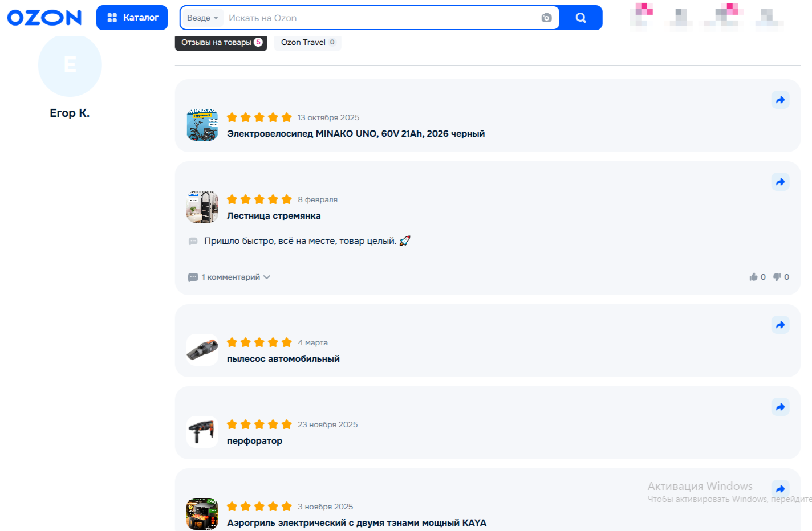Image resolution: width=812 pixels, height=531 pixels.
Task: Share the перфоратор review
Action: [x=781, y=407]
